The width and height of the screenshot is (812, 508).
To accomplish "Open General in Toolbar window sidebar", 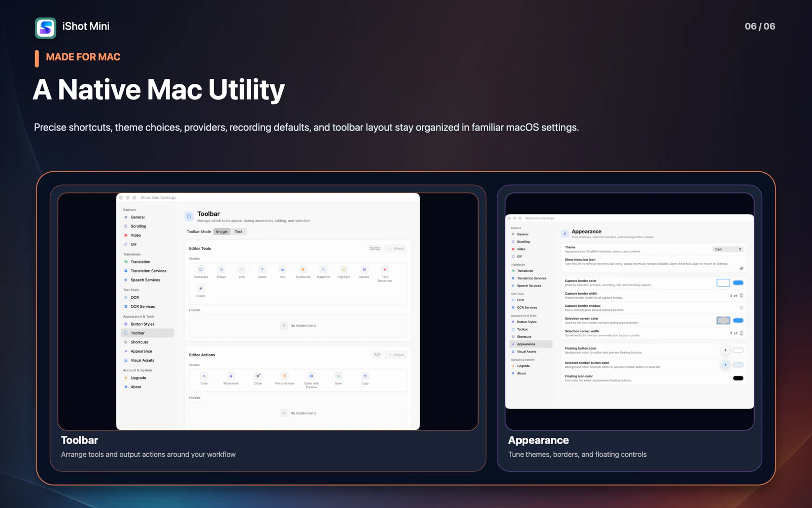I will tap(147, 217).
